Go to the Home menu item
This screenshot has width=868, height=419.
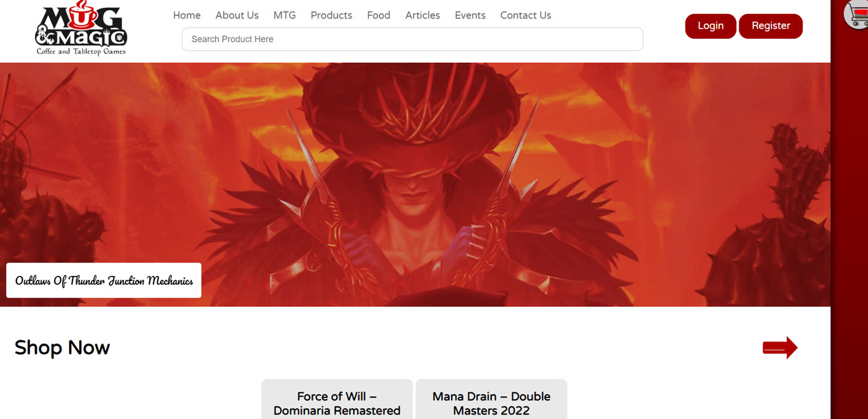[x=186, y=15]
